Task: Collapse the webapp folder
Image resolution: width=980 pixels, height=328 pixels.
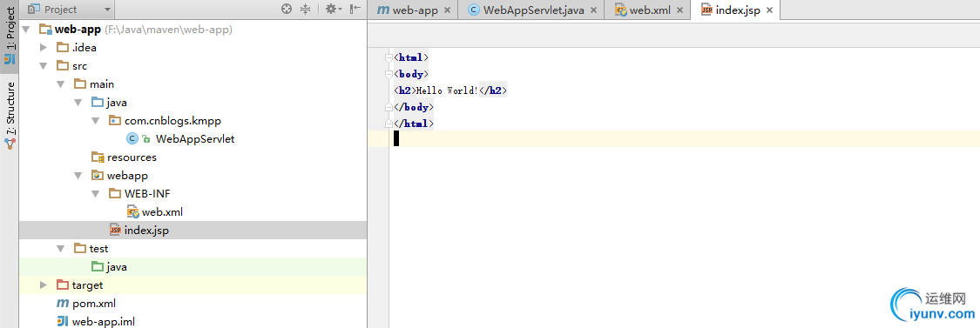Action: click(78, 176)
